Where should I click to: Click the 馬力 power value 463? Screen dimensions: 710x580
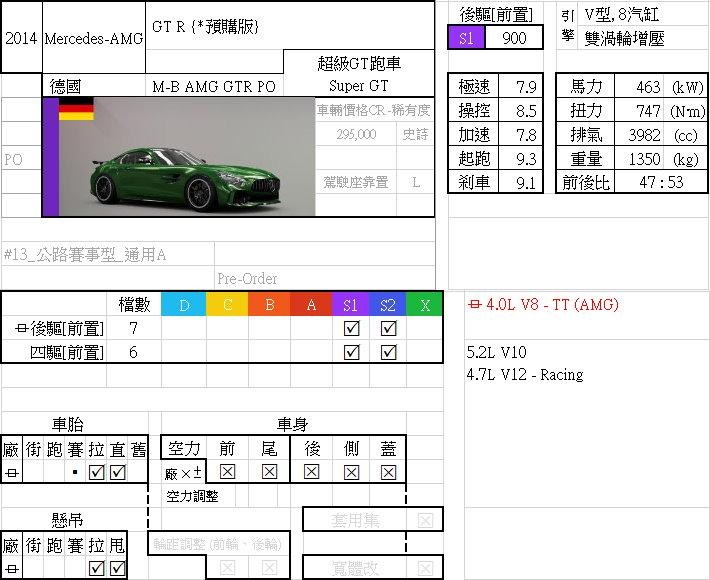(x=648, y=86)
